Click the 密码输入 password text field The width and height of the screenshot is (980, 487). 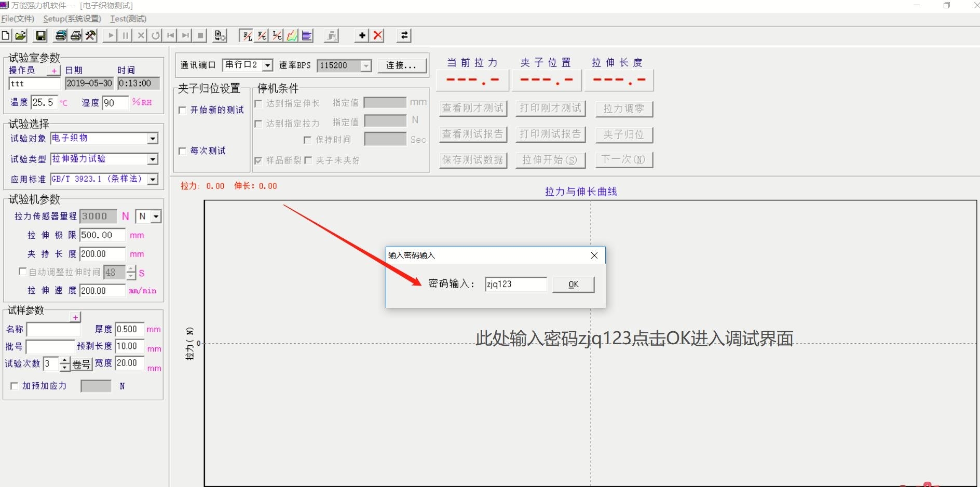point(515,285)
